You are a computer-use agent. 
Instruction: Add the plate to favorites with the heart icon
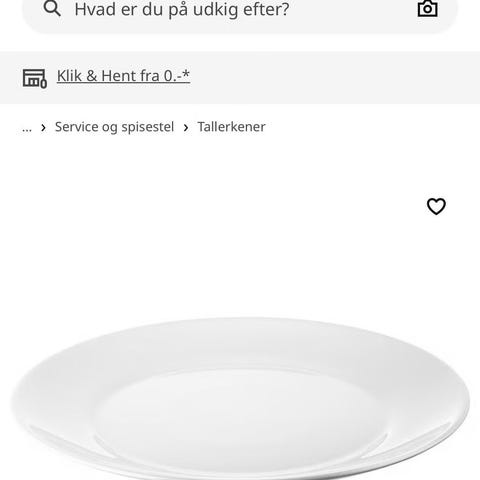click(436, 206)
